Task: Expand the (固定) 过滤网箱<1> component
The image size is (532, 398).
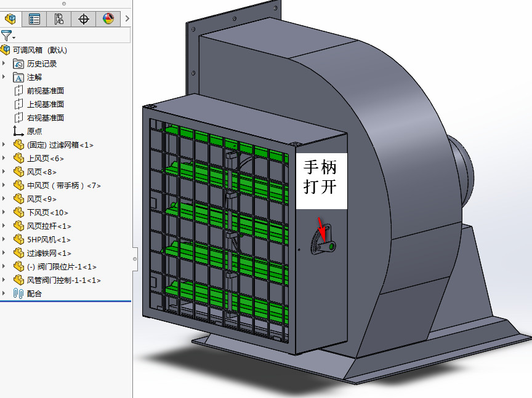Action: point(4,145)
